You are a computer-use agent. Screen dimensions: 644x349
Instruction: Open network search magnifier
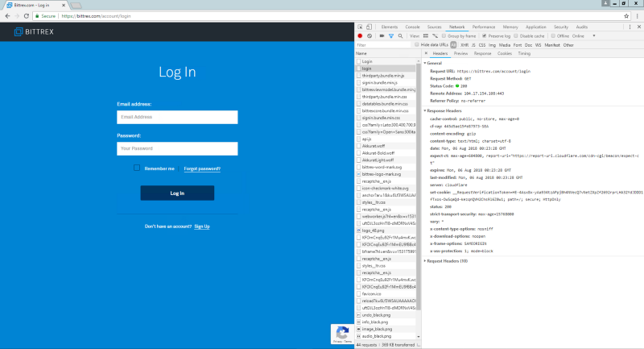pyautogui.click(x=400, y=36)
